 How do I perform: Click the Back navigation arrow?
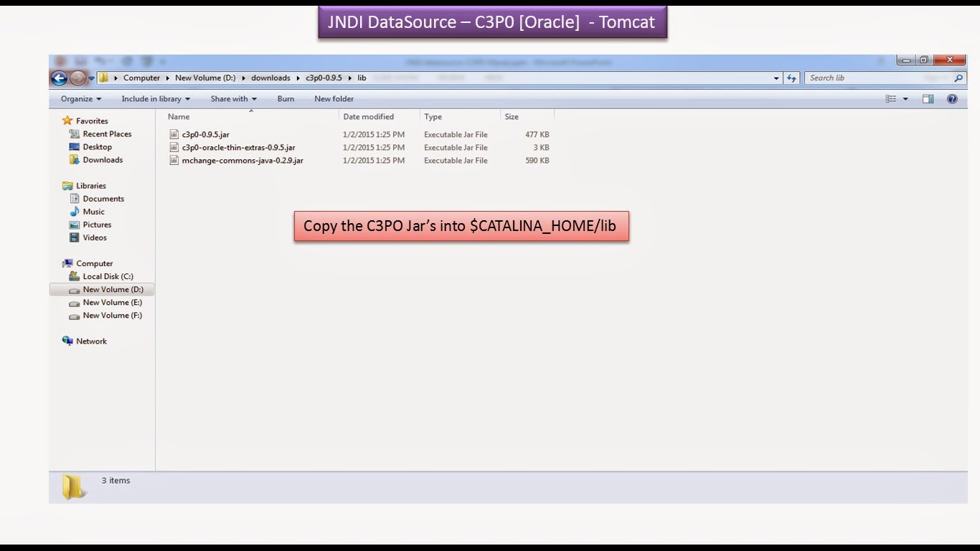coord(59,78)
